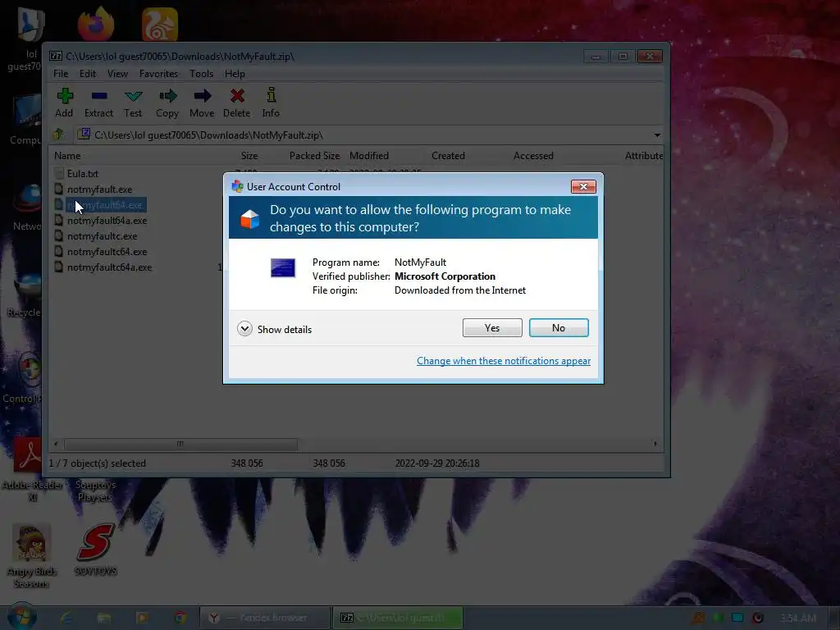Select notmyfaultc.exe in the list
840x630 pixels.
[102, 235]
